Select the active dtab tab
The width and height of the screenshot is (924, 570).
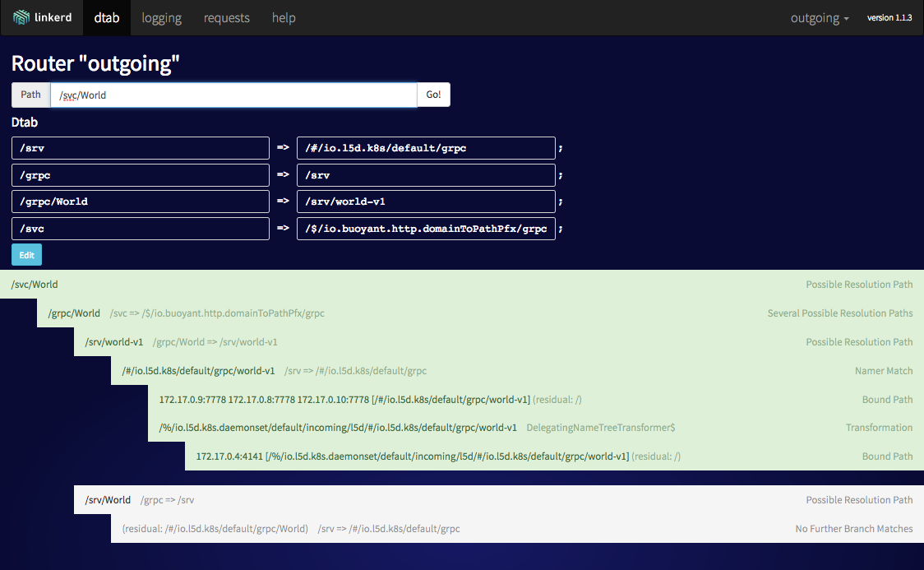pos(106,17)
